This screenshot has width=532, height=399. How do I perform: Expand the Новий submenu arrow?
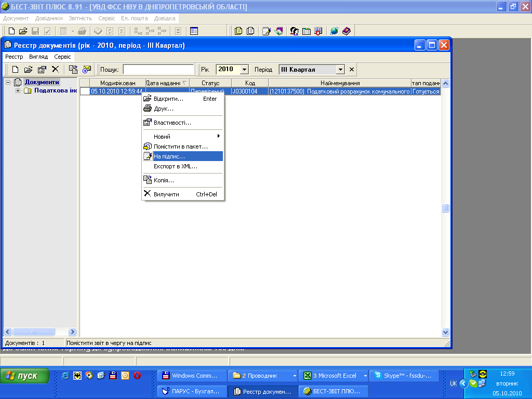click(x=219, y=136)
